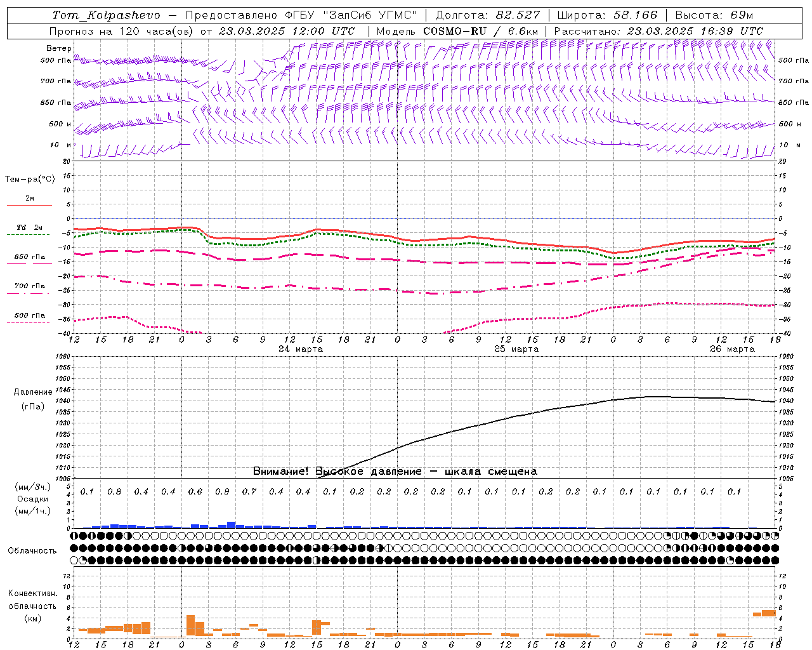Click the "(мм/1ч.)" precipitation unit label
The image size is (812, 650).
coord(33,511)
